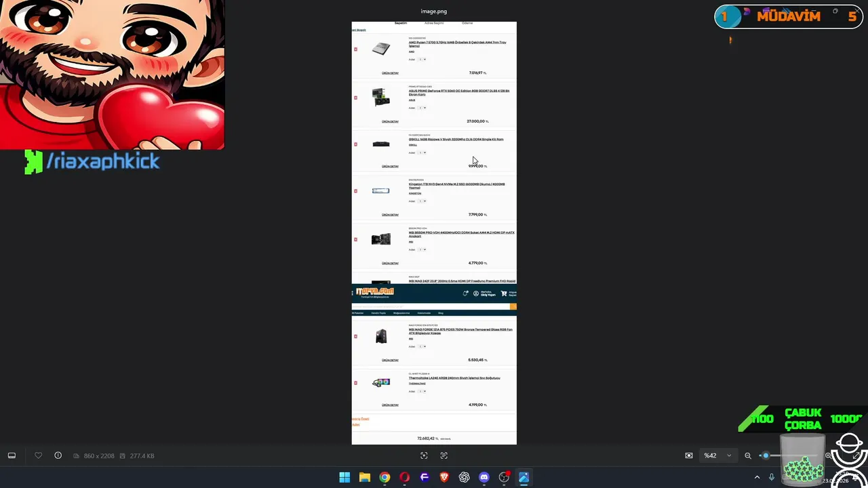Click the actual size icon beside zoom percentage
Screen dimensions: 868x488
(x=689, y=455)
